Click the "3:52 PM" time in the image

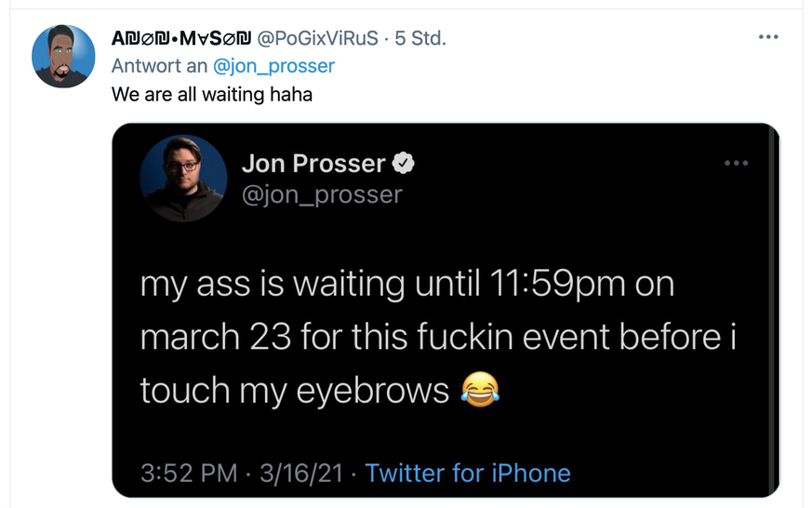click(x=189, y=473)
